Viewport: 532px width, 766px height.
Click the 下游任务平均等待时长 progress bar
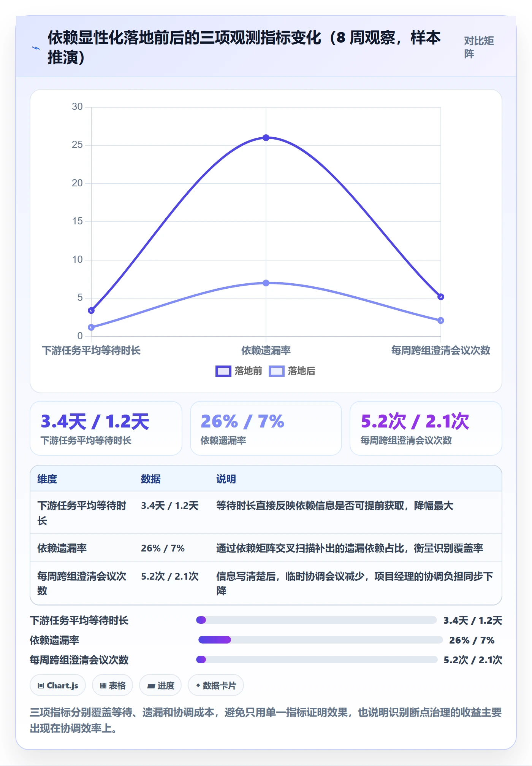tap(317, 620)
